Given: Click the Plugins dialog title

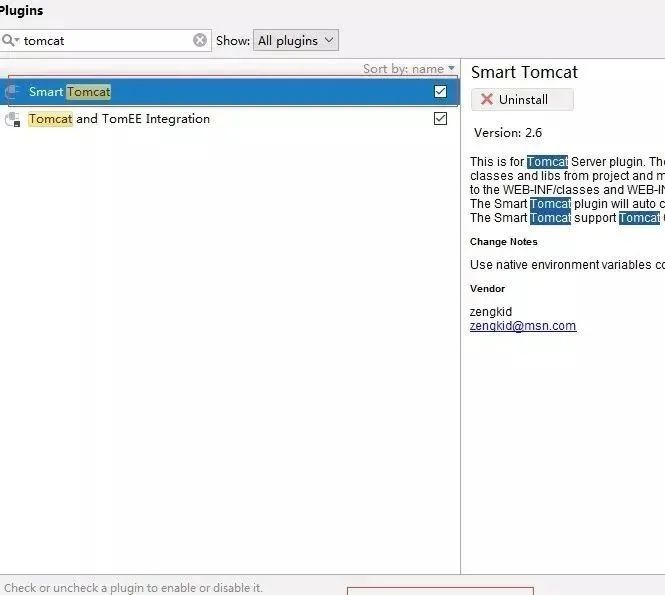Looking at the screenshot, I should coord(21,10).
